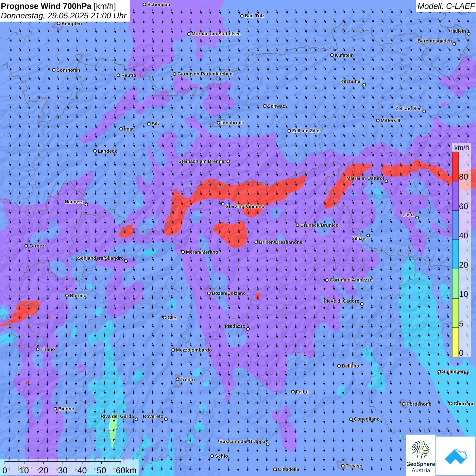Click the yellow 0 km/h legend swatch
This screenshot has height=476, width=476.
(x=455, y=342)
